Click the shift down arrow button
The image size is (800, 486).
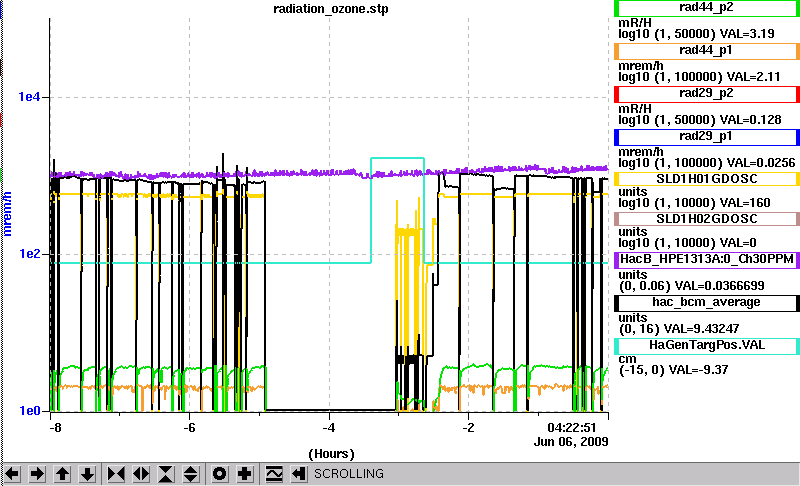tap(87, 474)
